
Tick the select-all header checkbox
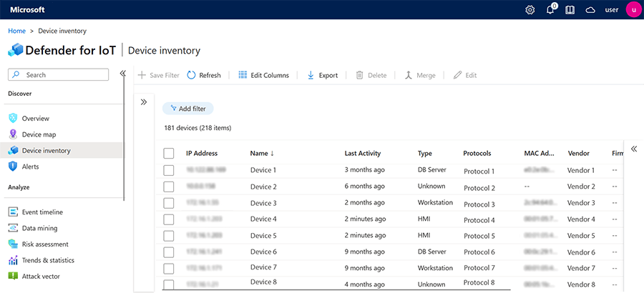pyautogui.click(x=169, y=154)
